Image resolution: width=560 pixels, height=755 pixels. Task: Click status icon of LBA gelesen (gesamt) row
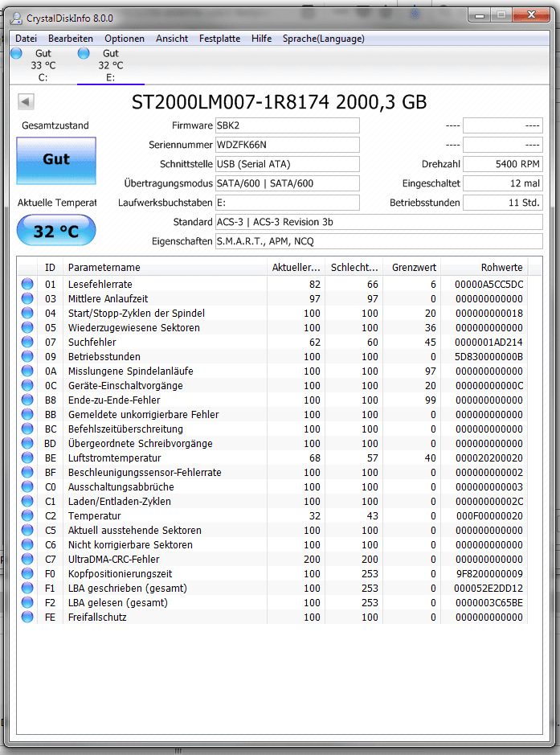click(27, 602)
